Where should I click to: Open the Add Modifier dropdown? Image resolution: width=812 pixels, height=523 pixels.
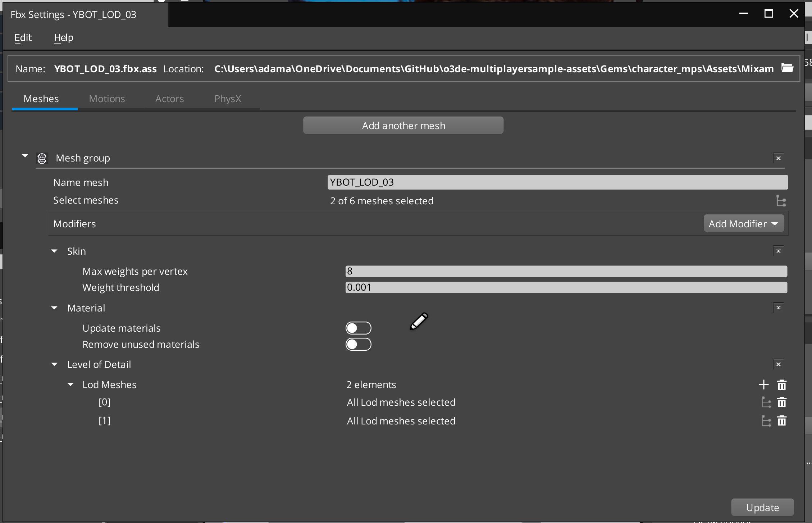(743, 223)
